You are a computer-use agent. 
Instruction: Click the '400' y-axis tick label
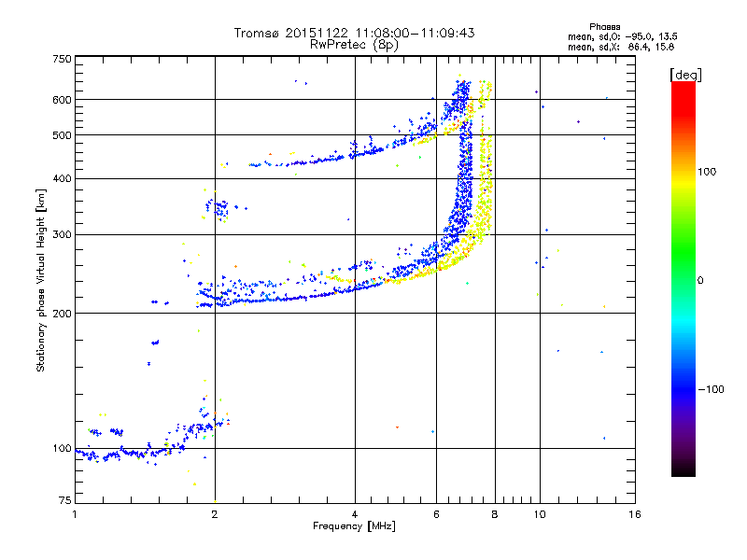(63, 179)
